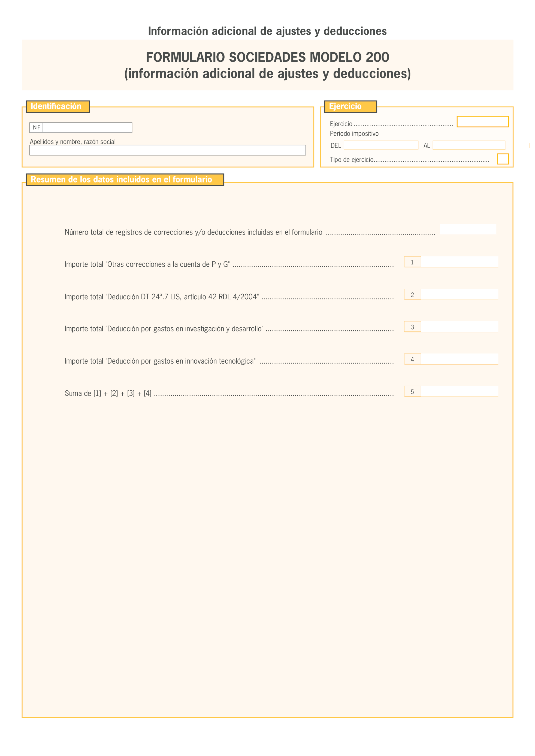Click the Ejercicio year input box

click(483, 121)
